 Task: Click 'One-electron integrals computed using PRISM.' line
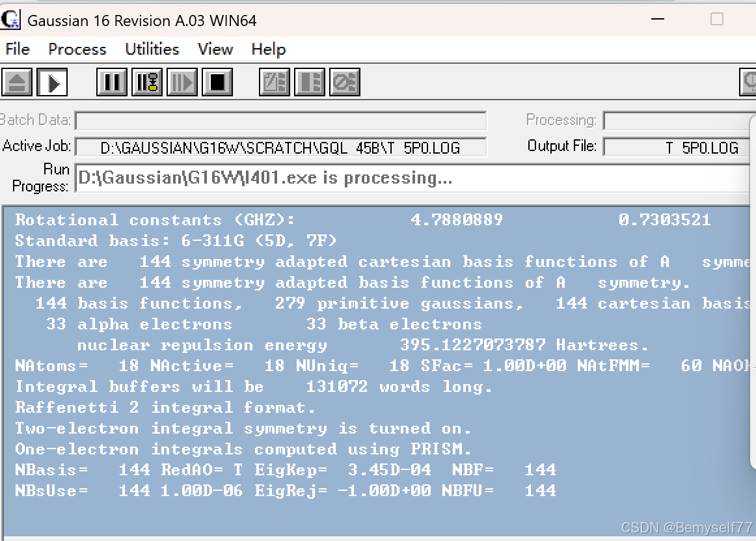[243, 449]
